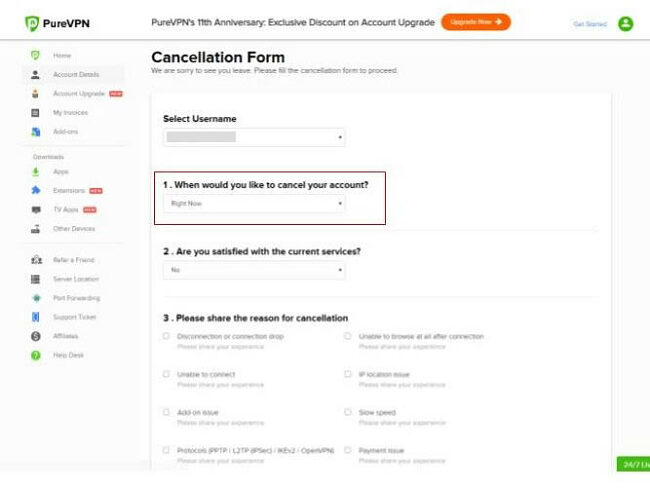The image size is (650, 491).
Task: Expand the Right Now cancellation timing dropdown
Action: coord(254,203)
